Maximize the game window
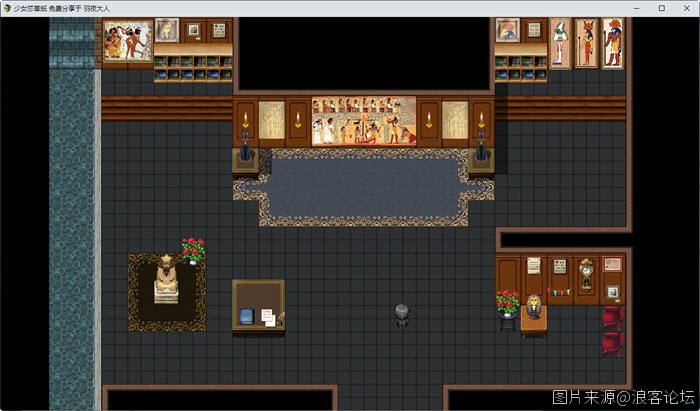This screenshot has height=411, width=700. (662, 8)
